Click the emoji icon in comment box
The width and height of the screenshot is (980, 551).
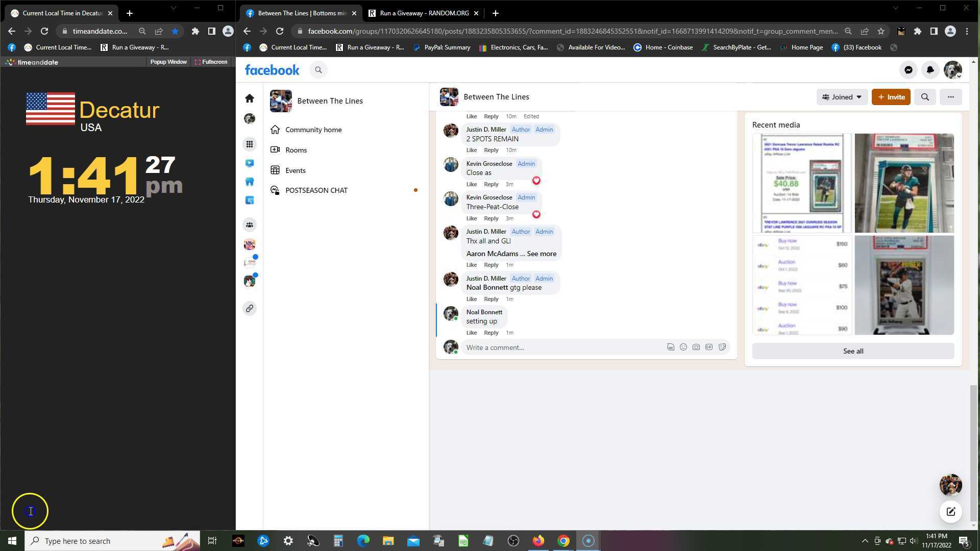pos(683,347)
